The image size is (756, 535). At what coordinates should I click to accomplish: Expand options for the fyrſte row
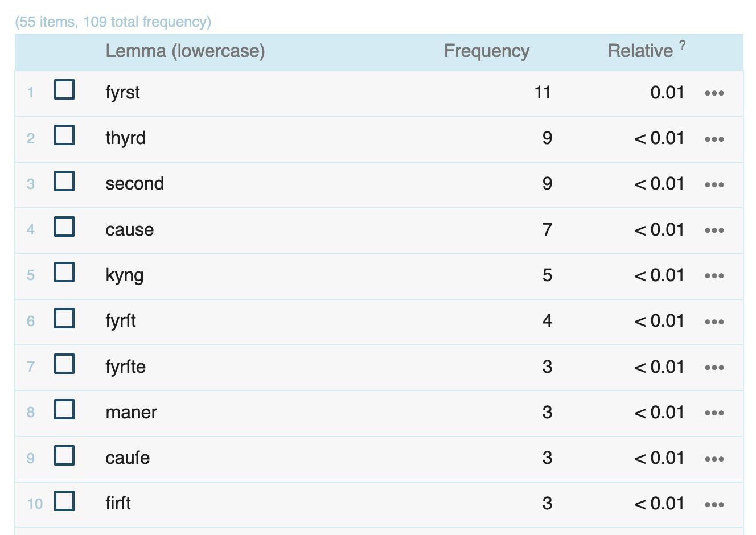pos(714,367)
